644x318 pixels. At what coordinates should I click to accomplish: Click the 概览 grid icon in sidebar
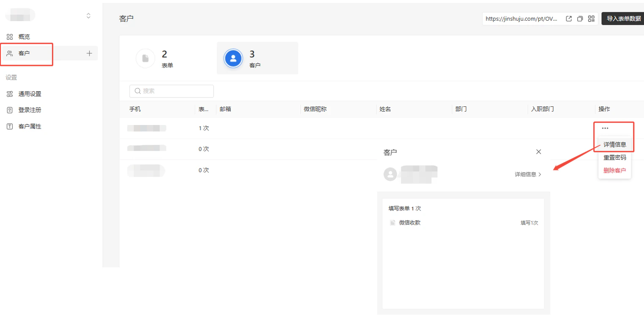click(x=10, y=37)
